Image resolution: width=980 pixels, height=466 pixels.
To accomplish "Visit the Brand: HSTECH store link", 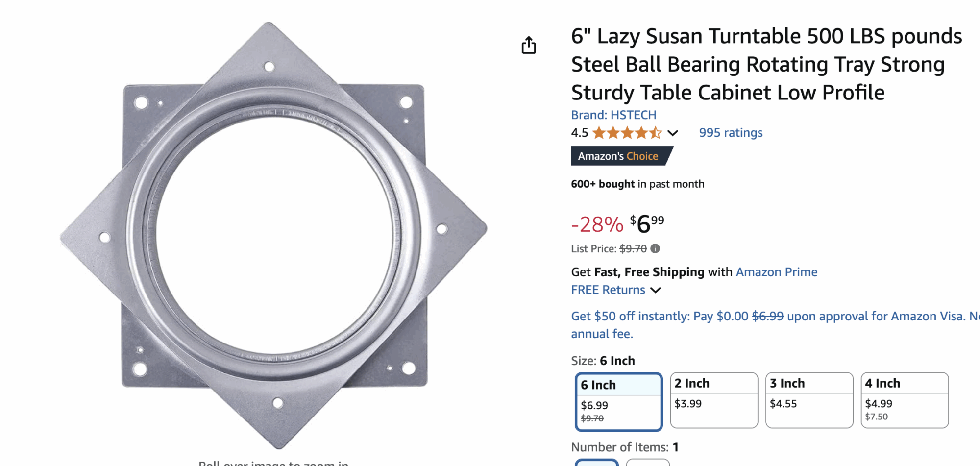I will 613,115.
